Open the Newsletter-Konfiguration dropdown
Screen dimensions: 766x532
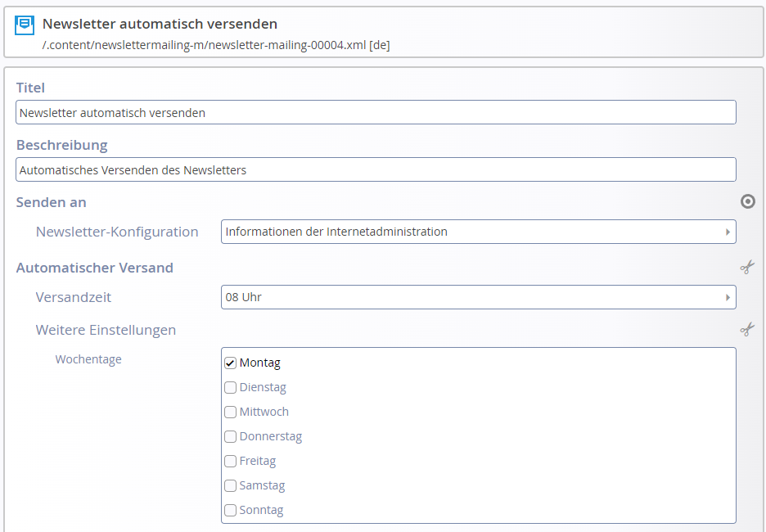478,232
